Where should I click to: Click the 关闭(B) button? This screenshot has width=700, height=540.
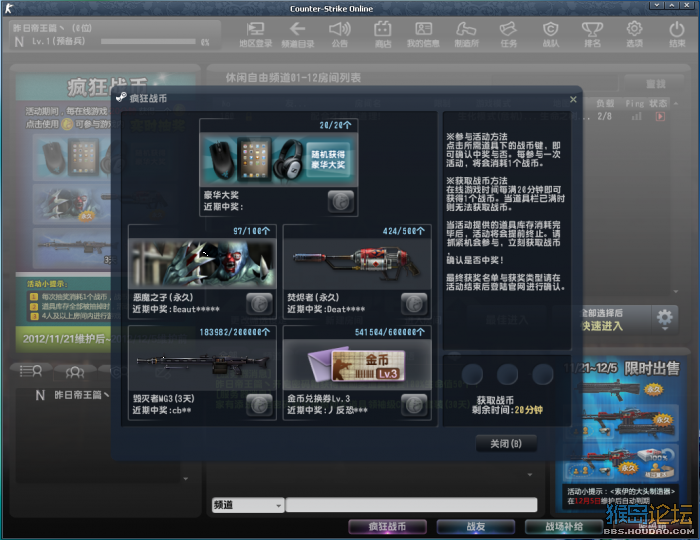(506, 444)
